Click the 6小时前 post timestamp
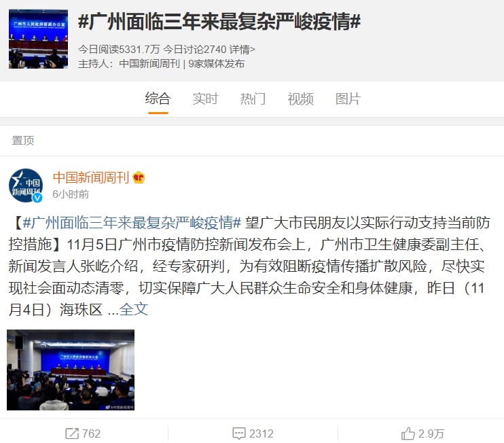Screen dimensions: 504x443 (71, 194)
